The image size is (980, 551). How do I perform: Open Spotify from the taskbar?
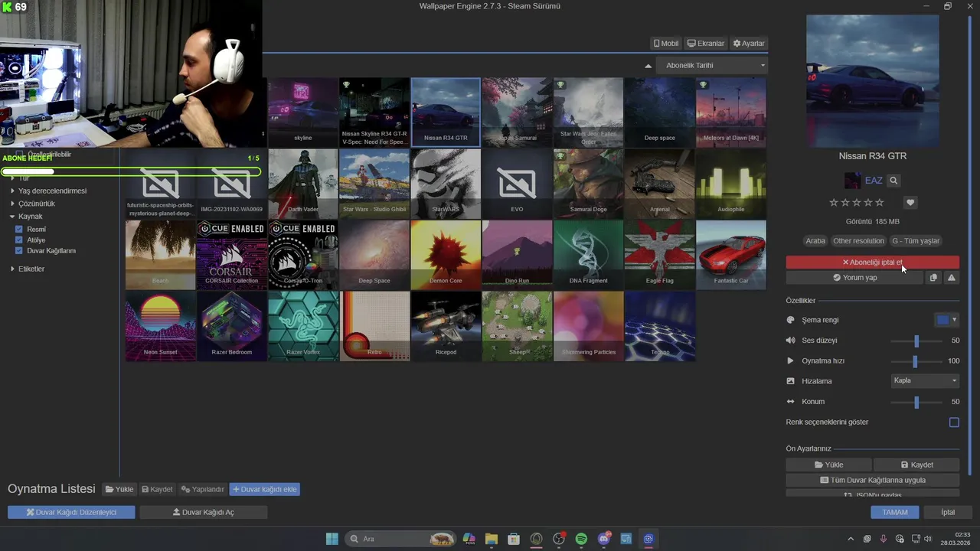coord(581,539)
